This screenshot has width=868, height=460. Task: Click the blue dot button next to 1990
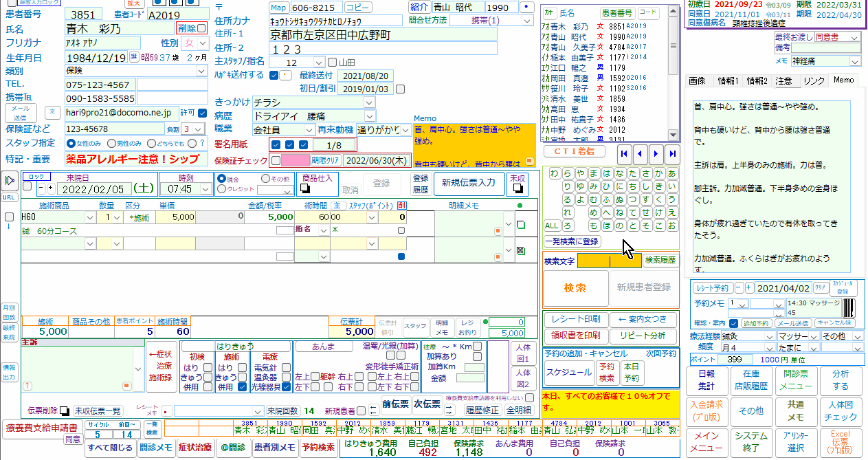click(x=527, y=8)
